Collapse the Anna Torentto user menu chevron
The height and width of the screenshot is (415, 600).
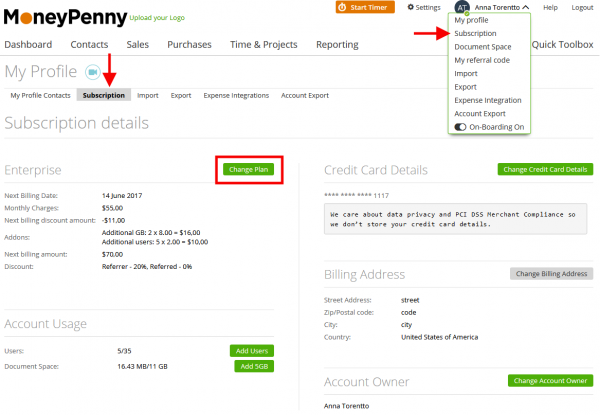(x=526, y=7)
